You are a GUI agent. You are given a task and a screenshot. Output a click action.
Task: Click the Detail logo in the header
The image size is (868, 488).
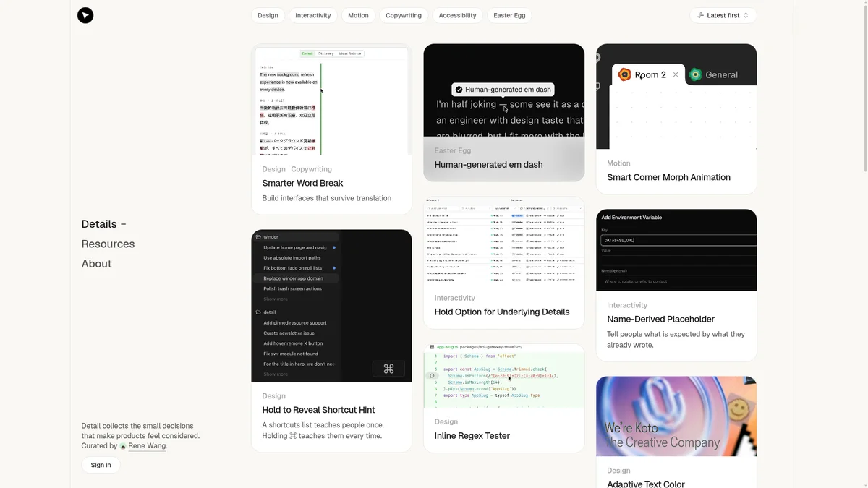[x=85, y=15]
